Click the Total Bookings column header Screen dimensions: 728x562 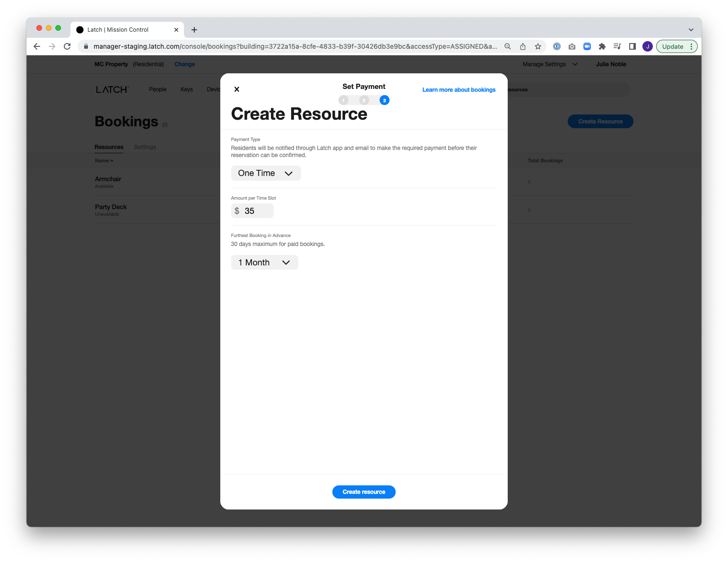(x=545, y=161)
